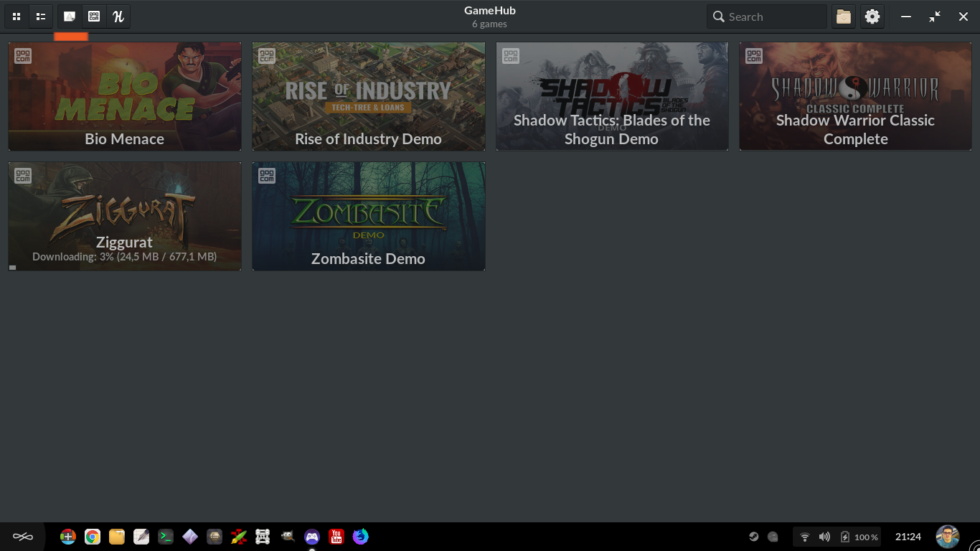Open the gray hexagon taskbar app
Screen dimensions: 980x551
[215, 537]
